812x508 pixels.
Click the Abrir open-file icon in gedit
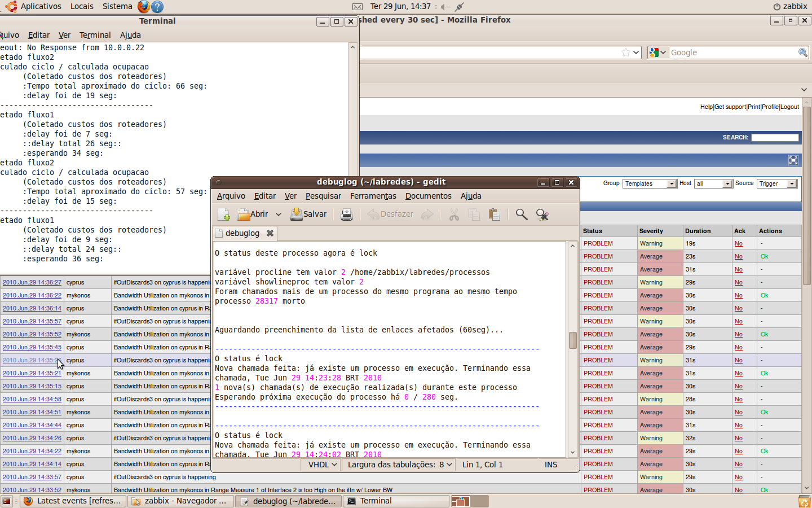pyautogui.click(x=252, y=214)
